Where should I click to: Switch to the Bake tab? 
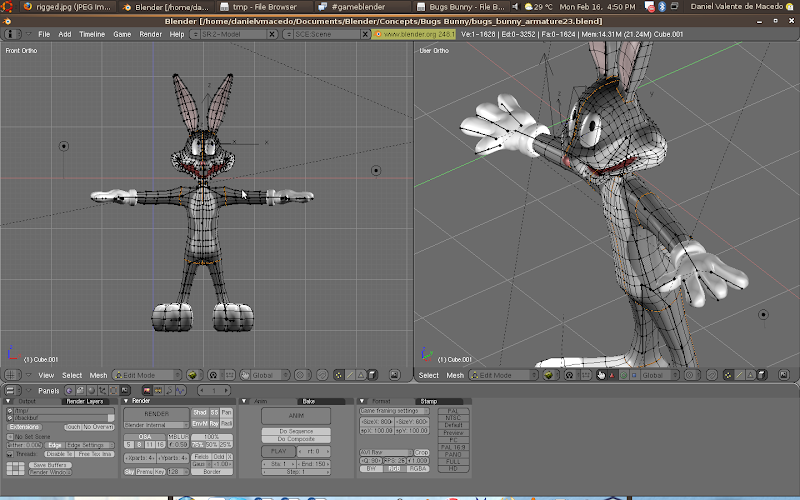coord(321,401)
